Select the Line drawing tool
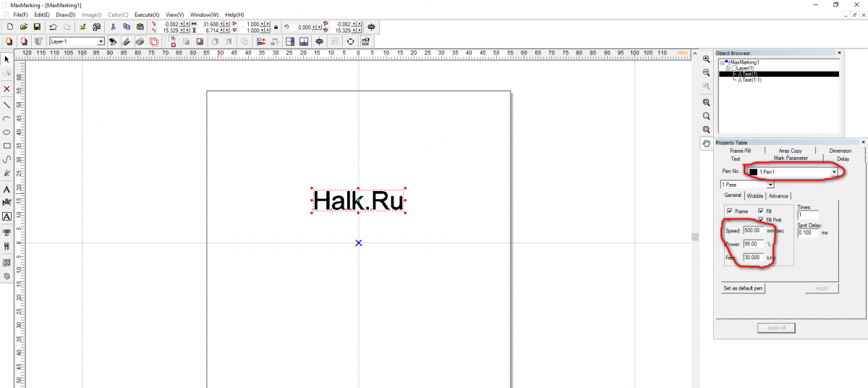 pyautogui.click(x=7, y=104)
